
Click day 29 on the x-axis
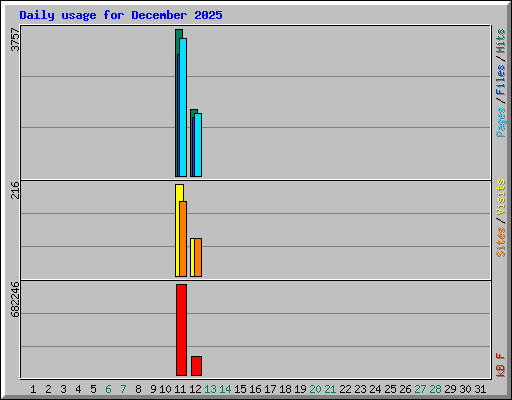click(450, 389)
